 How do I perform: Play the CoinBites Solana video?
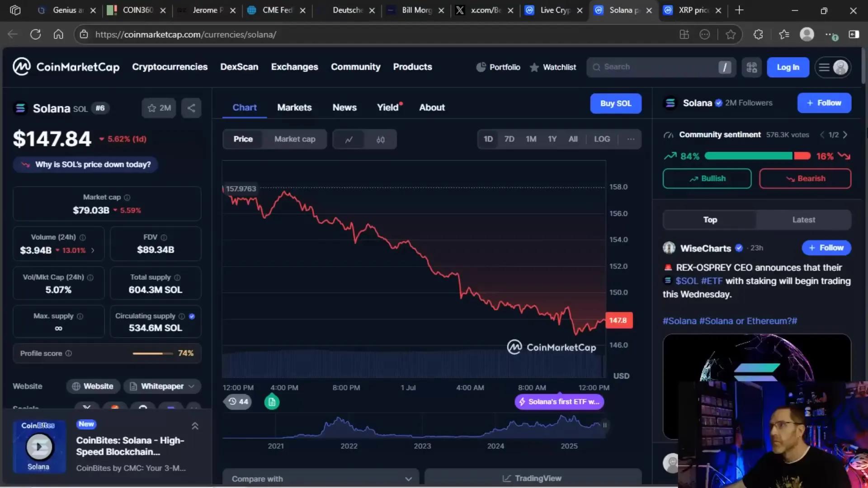click(39, 446)
